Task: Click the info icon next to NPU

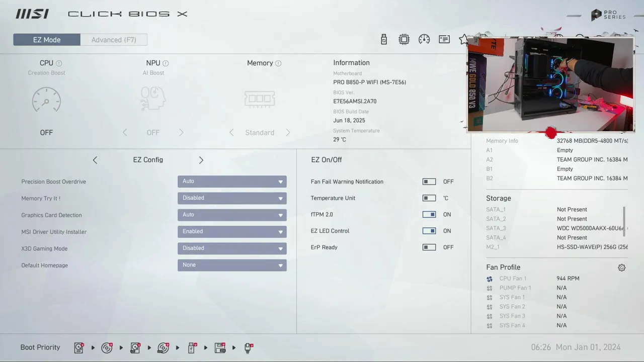Action: pos(166,63)
